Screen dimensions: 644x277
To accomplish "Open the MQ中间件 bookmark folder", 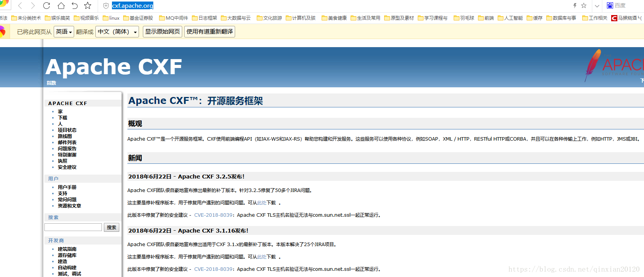I will pyautogui.click(x=174, y=18).
